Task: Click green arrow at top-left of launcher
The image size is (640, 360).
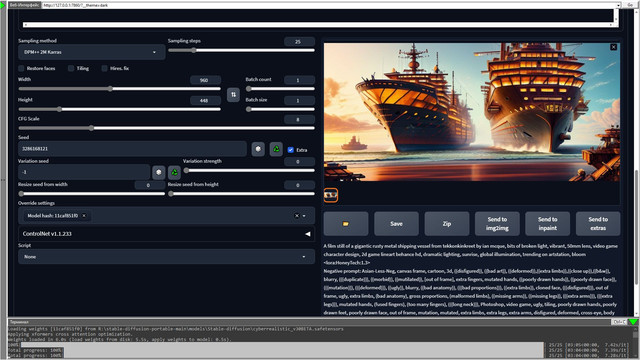Action: click(x=3, y=5)
